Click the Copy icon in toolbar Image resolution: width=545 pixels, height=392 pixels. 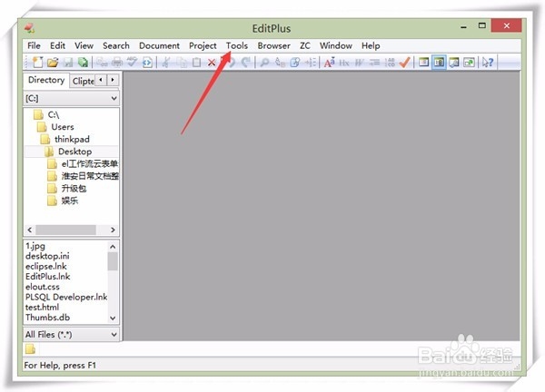(x=182, y=63)
